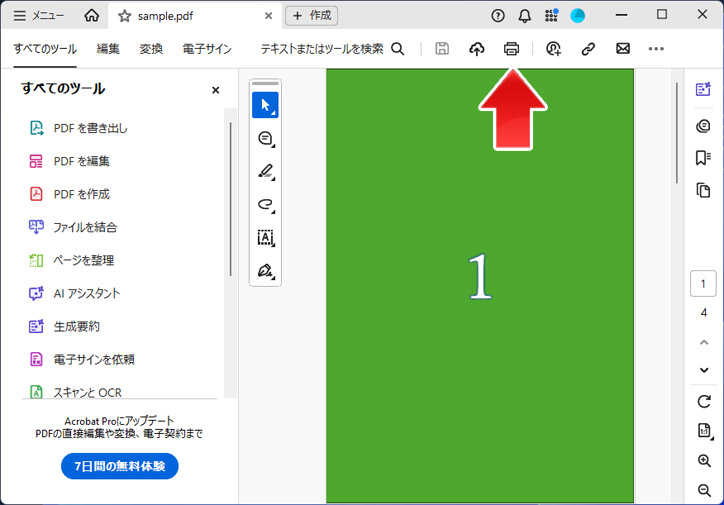The width and height of the screenshot is (724, 505).
Task: Select スキャンと OCR tool
Action: [75, 392]
